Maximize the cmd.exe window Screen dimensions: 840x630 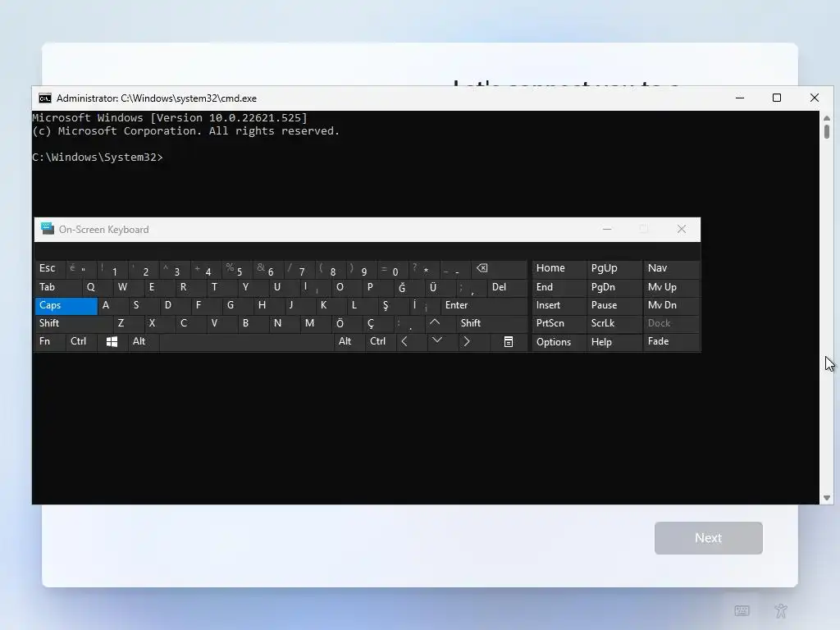click(777, 98)
